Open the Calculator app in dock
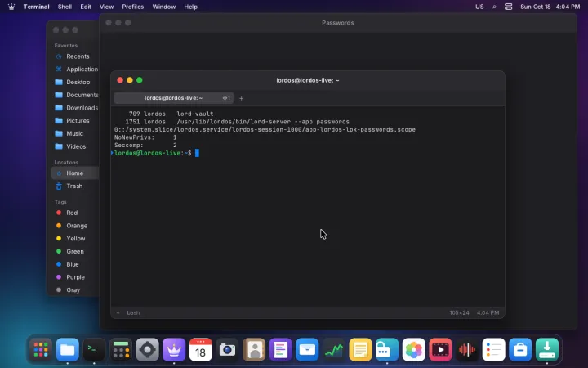This screenshot has width=588, height=368. click(121, 350)
